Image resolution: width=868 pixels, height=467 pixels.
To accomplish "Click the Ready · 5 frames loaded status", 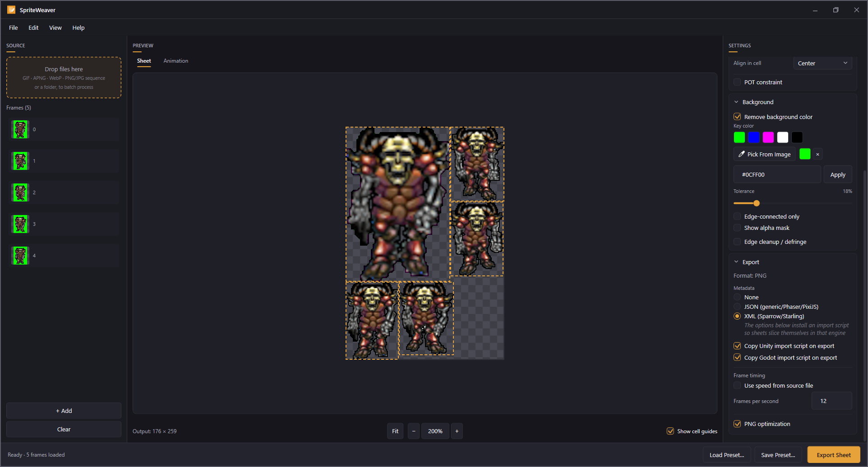I will [36, 455].
